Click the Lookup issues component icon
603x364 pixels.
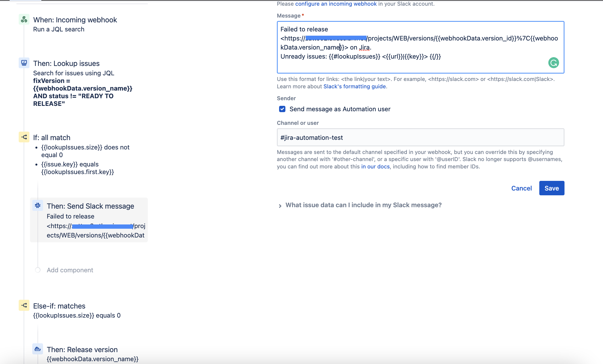[24, 63]
